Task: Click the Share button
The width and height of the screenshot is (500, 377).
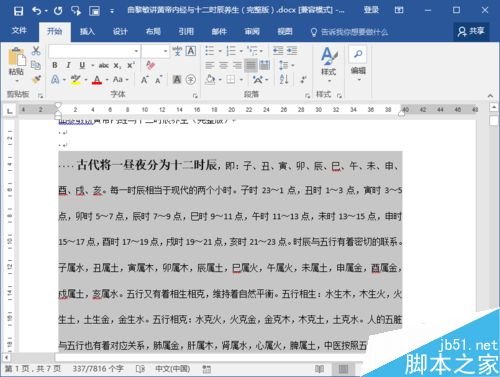Action: pyautogui.click(x=471, y=31)
